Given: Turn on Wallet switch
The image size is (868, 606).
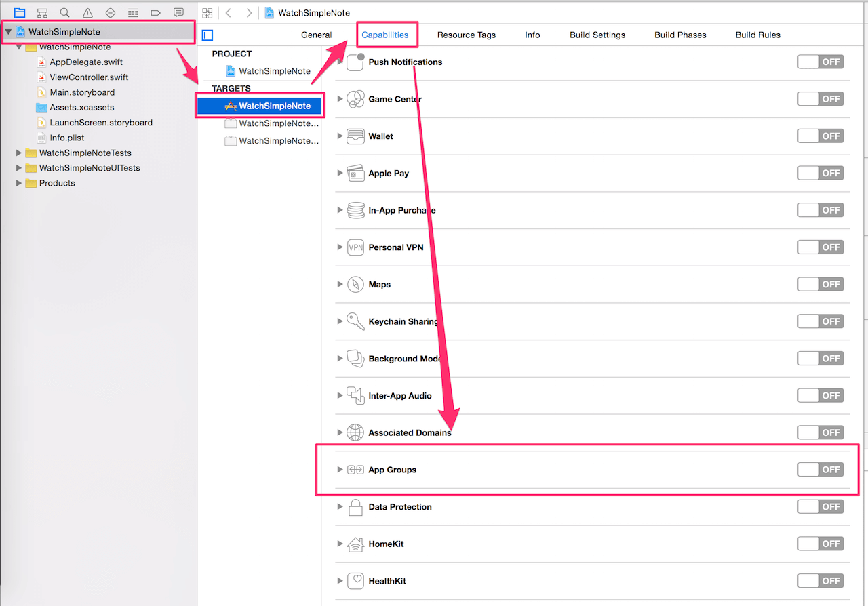Looking at the screenshot, I should 821,136.
